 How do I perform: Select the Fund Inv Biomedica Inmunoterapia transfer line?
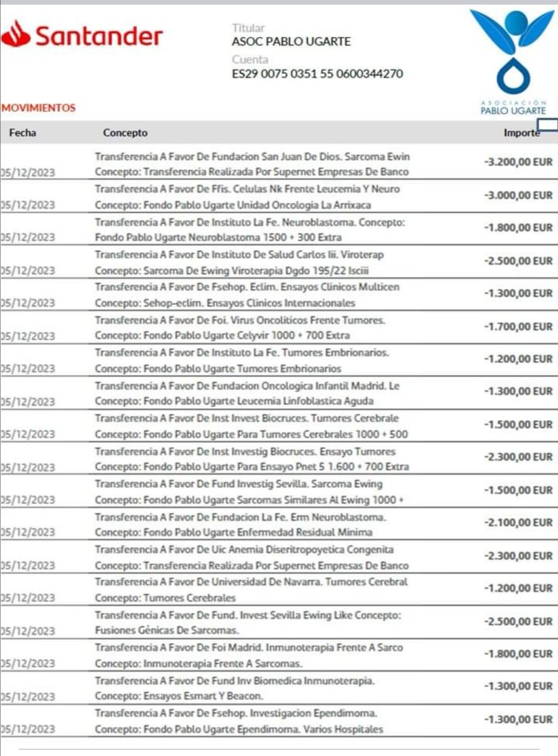pos(235,680)
